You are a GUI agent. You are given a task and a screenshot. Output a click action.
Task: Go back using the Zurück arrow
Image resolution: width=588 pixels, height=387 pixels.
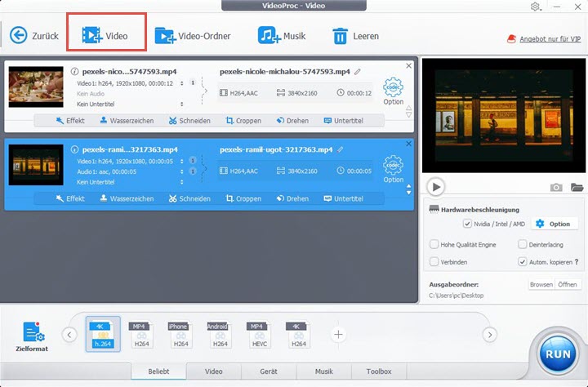click(x=33, y=36)
